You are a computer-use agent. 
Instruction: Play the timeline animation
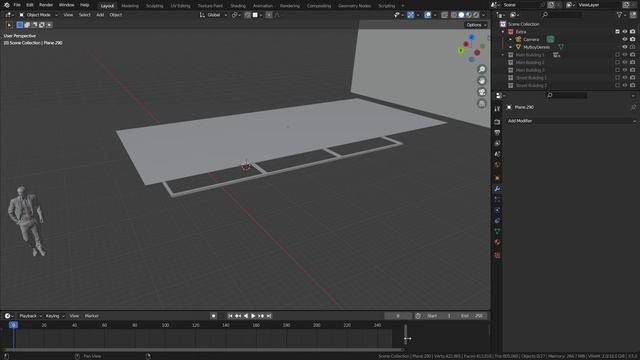253,316
